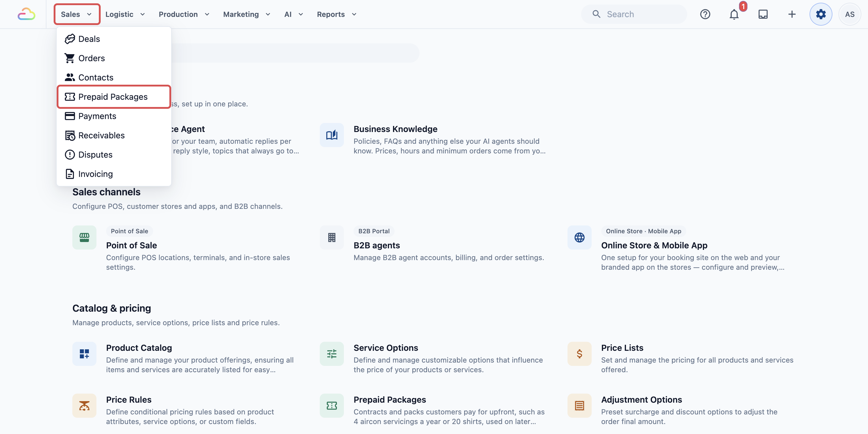The height and width of the screenshot is (434, 868).
Task: Select Prepaid Packages menu item
Action: click(x=114, y=97)
